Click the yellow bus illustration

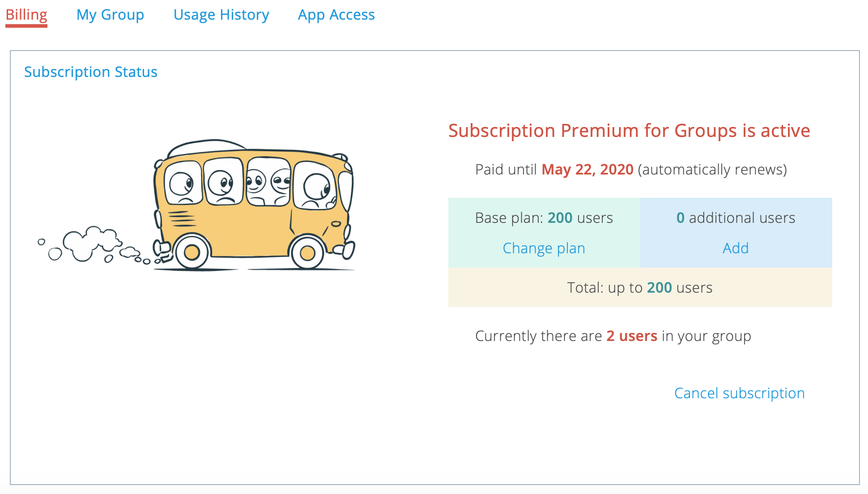click(x=254, y=205)
